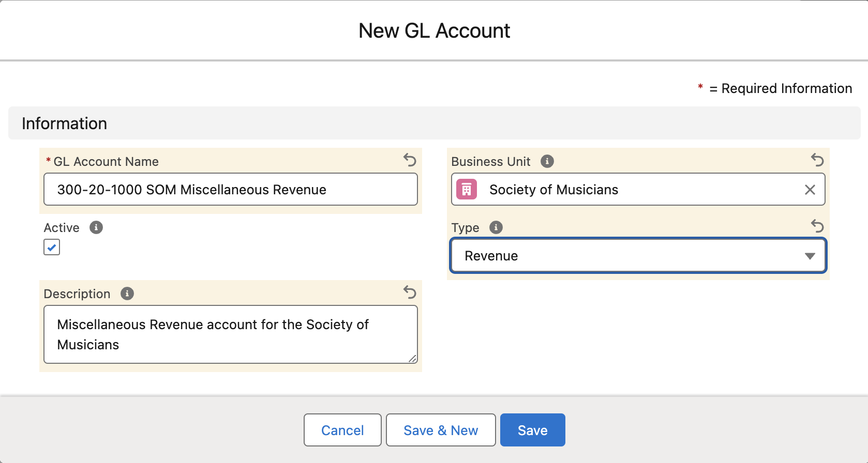Click the Description resize handle corner
Screen dimensions: 868x463
click(412, 358)
